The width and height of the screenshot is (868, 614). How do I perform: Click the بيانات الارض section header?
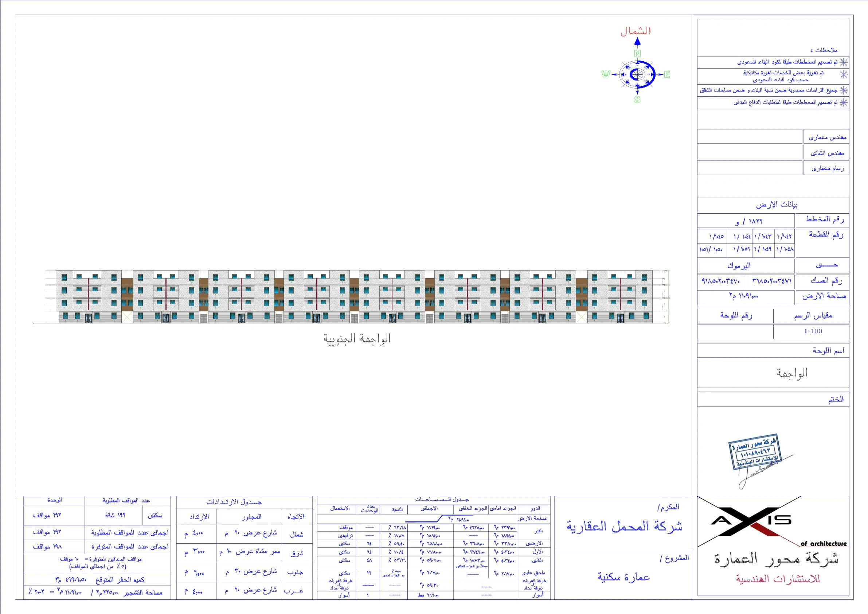(777, 205)
